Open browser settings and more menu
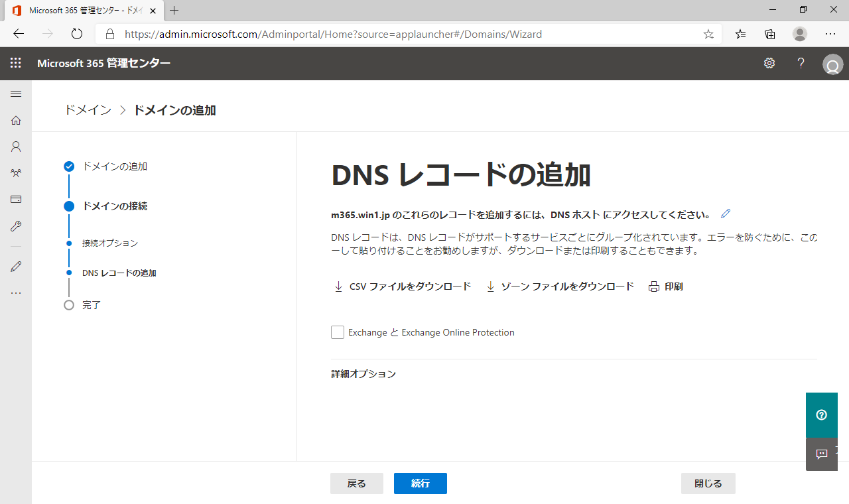 (x=830, y=34)
